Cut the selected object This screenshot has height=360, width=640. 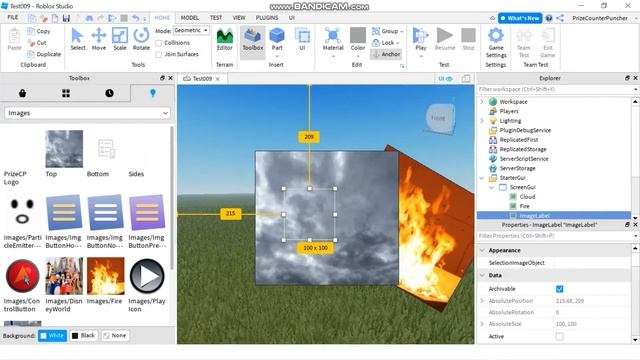(37, 42)
